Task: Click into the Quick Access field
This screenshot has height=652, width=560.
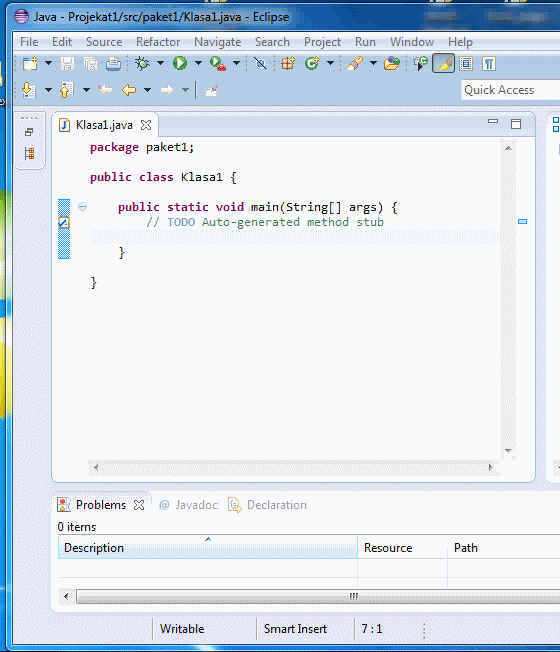Action: 511,90
